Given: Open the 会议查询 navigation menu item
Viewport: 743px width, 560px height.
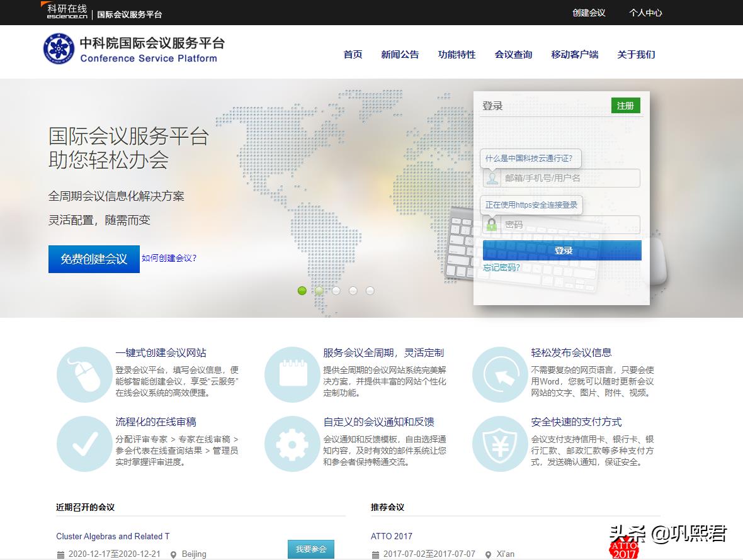Looking at the screenshot, I should click(513, 55).
